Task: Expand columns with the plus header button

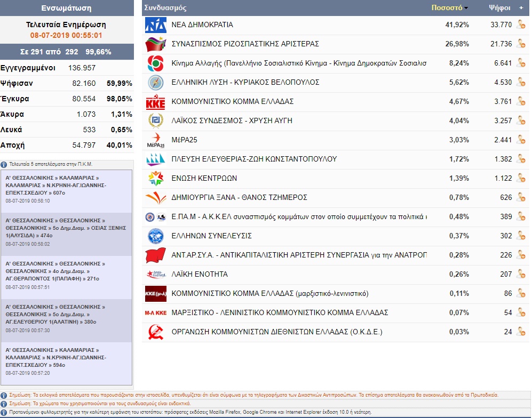Action: pos(521,7)
